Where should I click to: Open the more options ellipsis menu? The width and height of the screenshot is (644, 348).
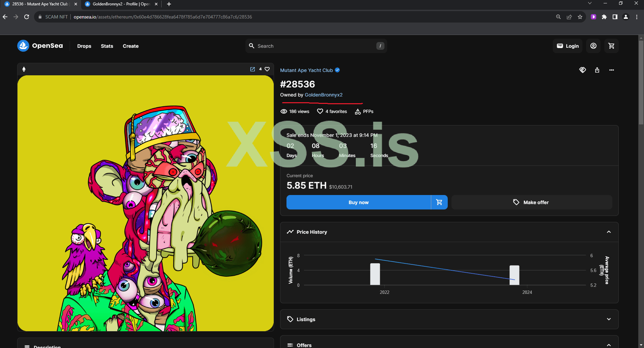(x=612, y=70)
